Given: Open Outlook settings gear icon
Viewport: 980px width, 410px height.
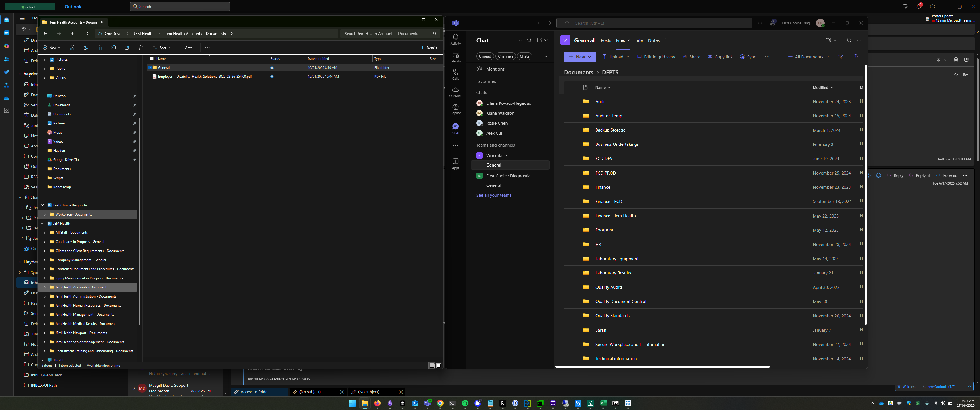Looking at the screenshot, I should tap(932, 7).
